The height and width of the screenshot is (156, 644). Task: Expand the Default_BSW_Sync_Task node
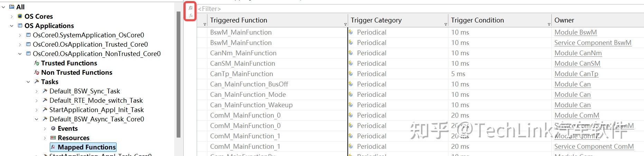coord(37,91)
